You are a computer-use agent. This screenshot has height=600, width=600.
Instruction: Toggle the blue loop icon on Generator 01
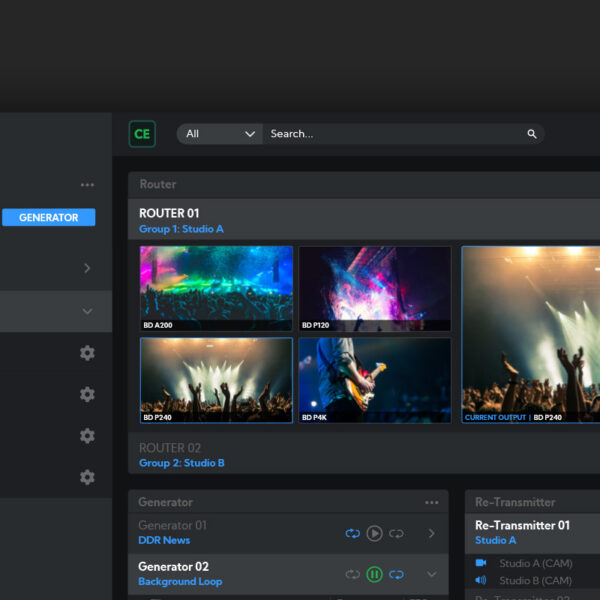[352, 534]
